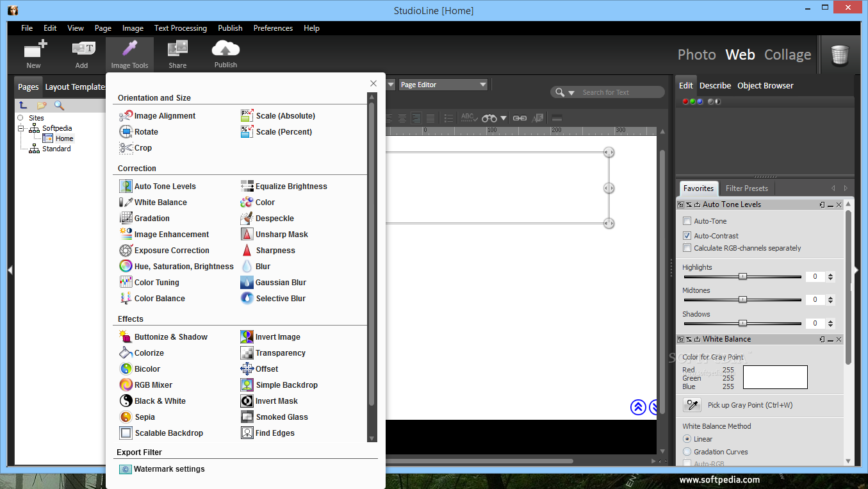The width and height of the screenshot is (868, 489).
Task: Open the Unsharp Mask filter
Action: (x=274, y=235)
